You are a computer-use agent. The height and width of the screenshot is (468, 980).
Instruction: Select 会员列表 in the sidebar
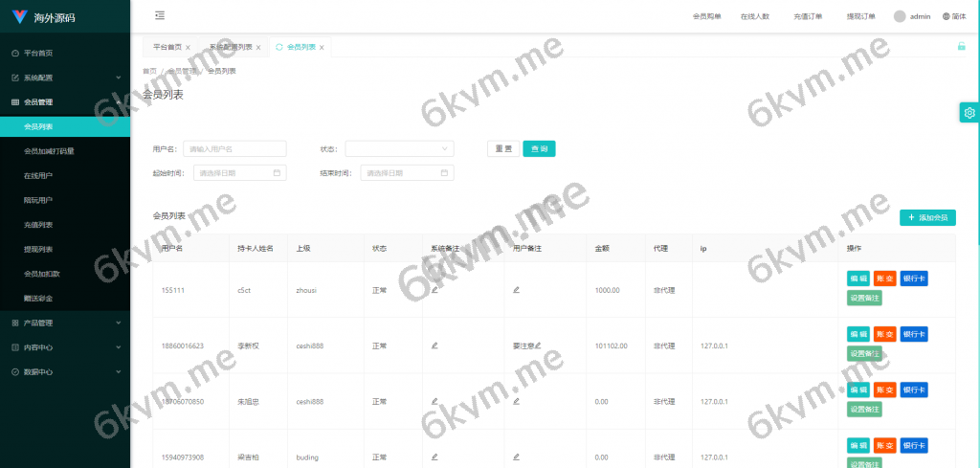click(x=65, y=127)
